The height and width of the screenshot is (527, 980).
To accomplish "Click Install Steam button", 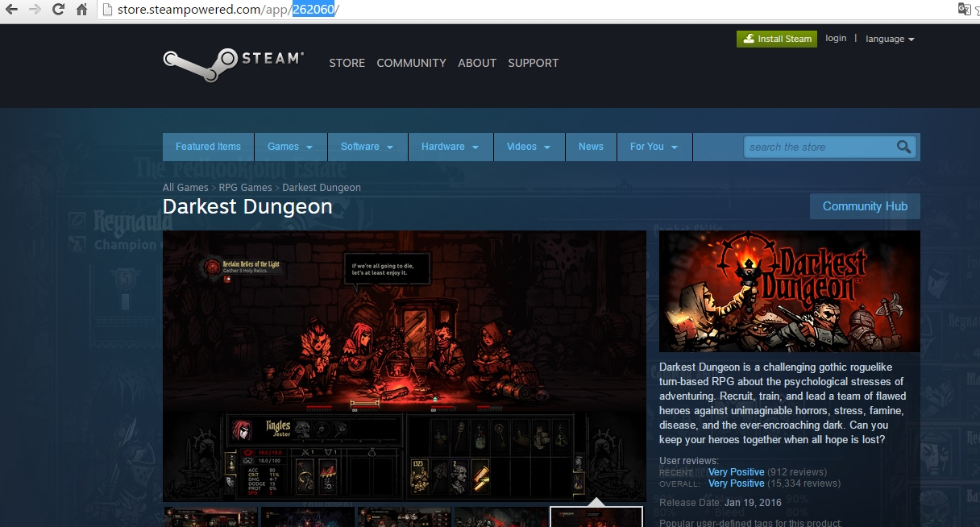I will tap(777, 39).
